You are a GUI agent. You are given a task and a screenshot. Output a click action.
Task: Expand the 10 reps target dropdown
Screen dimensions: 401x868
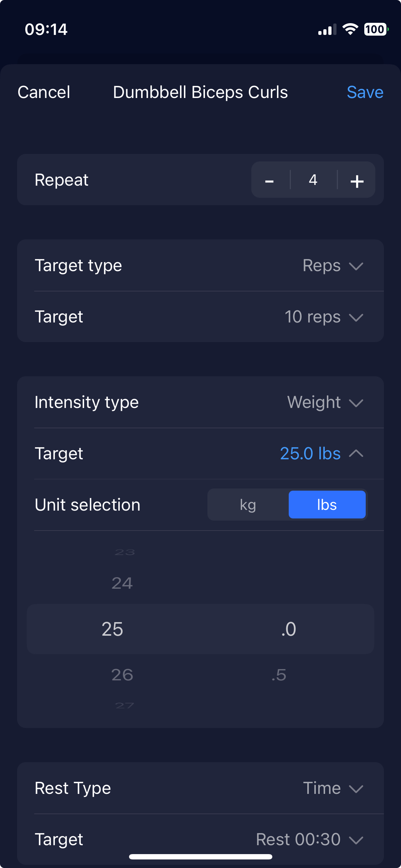tap(200, 317)
